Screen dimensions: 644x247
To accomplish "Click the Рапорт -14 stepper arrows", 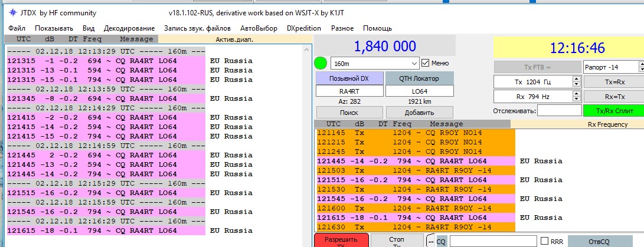I will coord(640,67).
